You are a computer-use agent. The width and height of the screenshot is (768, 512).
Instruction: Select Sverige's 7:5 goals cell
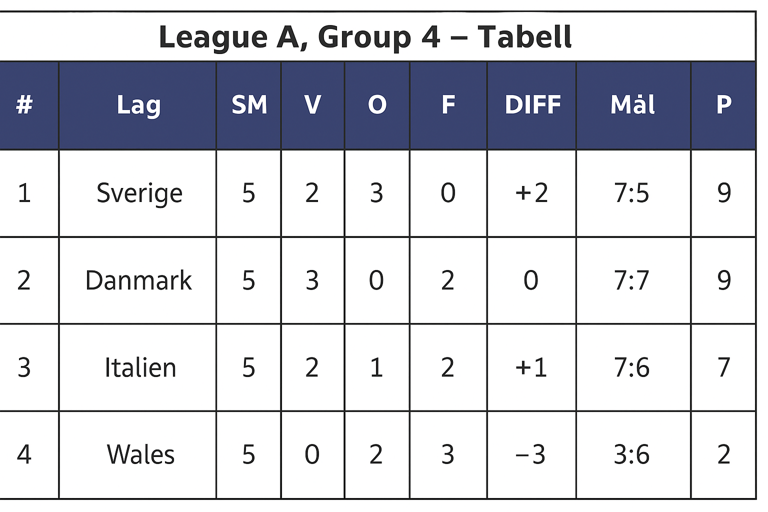click(633, 193)
